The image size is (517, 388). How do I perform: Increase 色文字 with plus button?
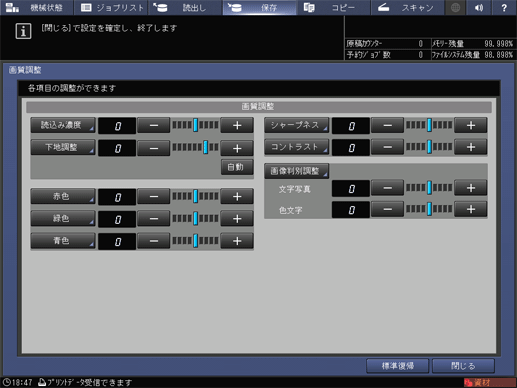[x=471, y=209]
